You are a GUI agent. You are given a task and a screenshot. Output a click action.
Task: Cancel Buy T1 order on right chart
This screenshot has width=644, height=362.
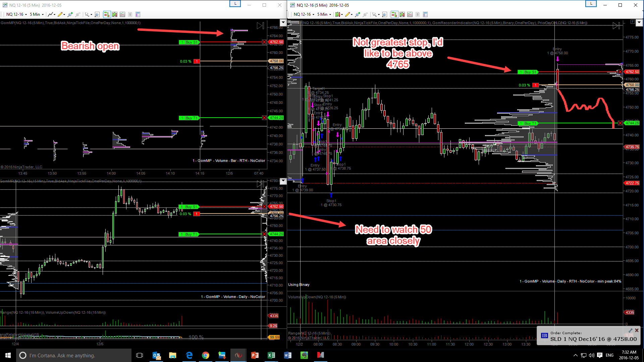pyautogui.click(x=620, y=123)
